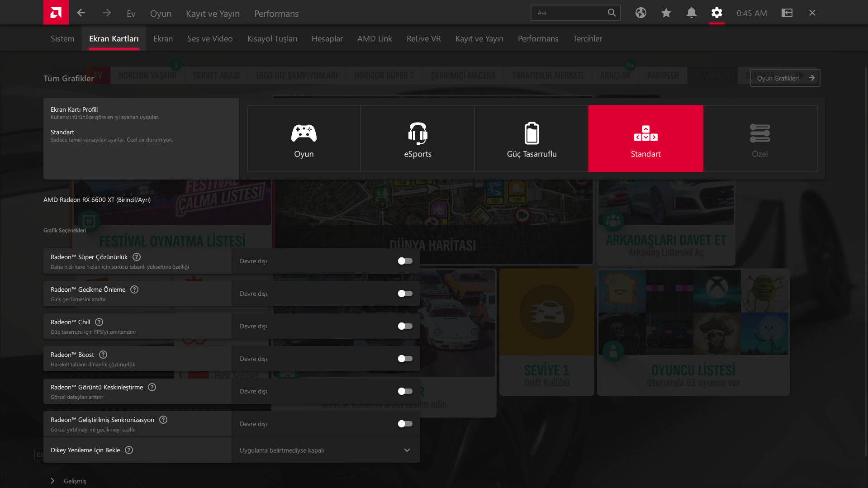This screenshot has height=488, width=868.
Task: Expand the Gelişmiş advanced section
Action: tap(69, 481)
